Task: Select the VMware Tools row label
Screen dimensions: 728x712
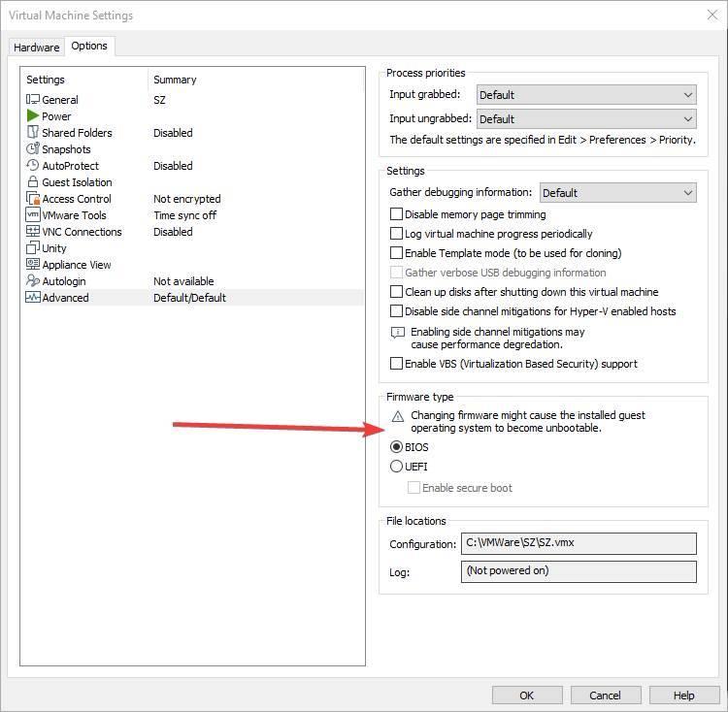Action: pyautogui.click(x=75, y=215)
